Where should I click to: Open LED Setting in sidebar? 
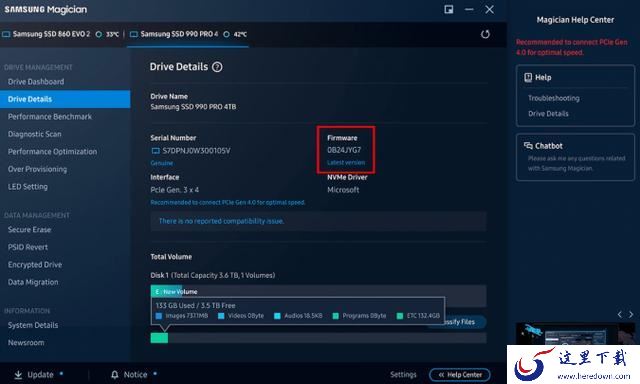tap(28, 187)
